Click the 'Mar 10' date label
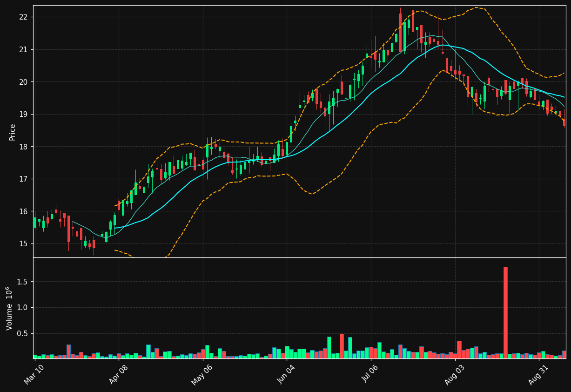 34,375
